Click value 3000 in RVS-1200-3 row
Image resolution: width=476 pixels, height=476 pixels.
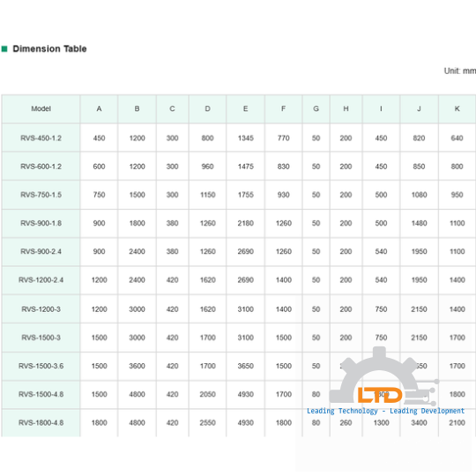[137, 309]
